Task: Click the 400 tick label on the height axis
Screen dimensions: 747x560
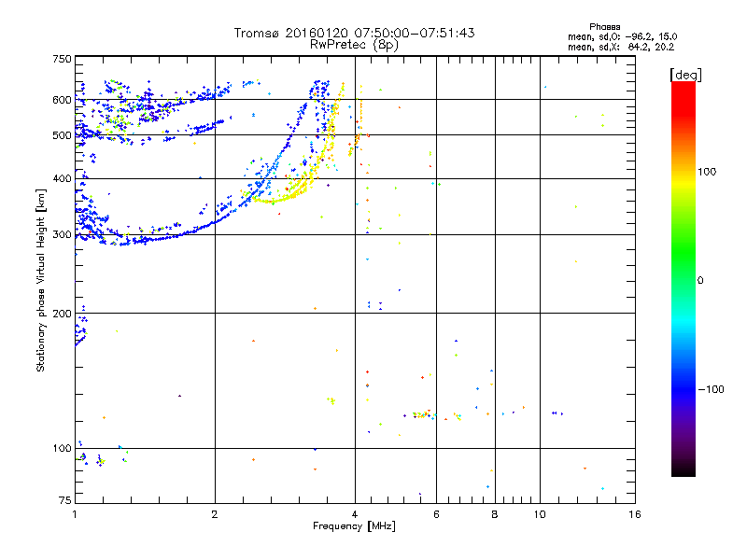Action: pos(62,179)
